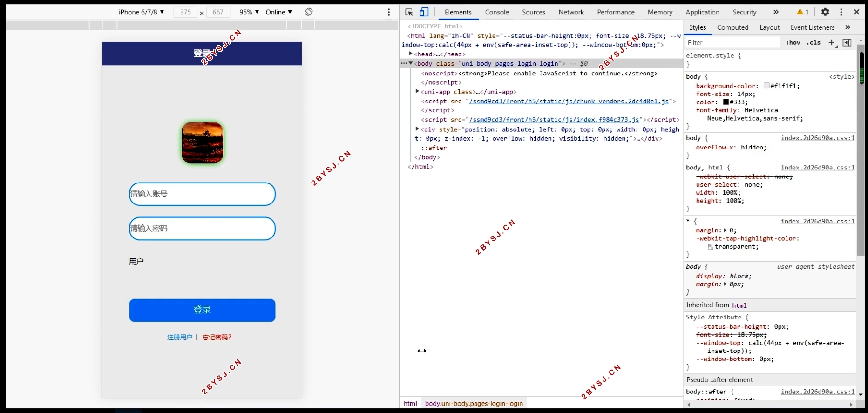Click the #f1f1f1 background-color swatch

pos(766,86)
